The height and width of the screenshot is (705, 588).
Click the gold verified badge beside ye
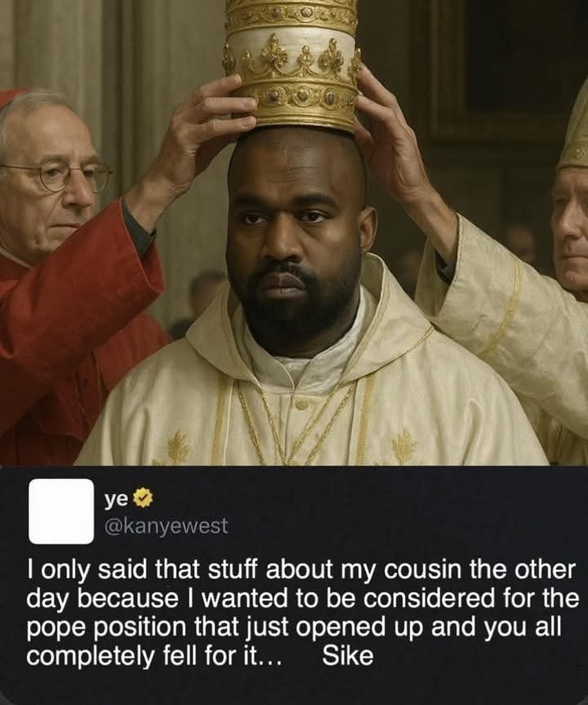(x=143, y=499)
